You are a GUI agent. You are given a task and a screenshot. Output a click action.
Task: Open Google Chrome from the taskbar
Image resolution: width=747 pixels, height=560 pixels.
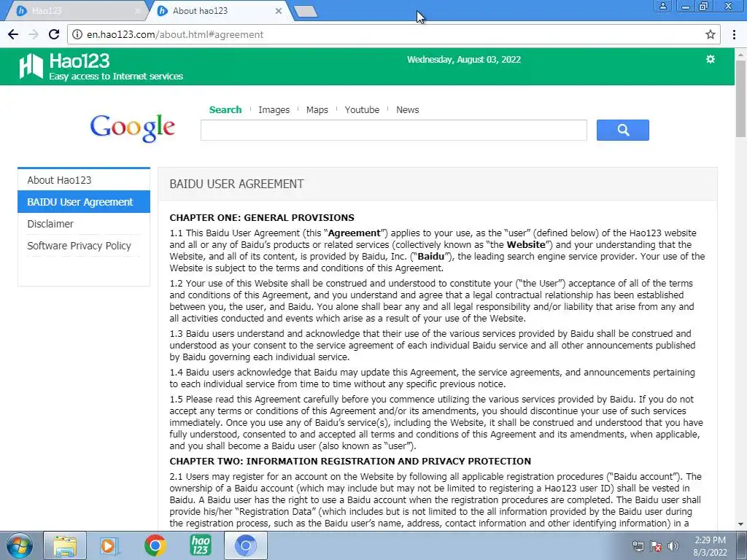click(x=155, y=545)
